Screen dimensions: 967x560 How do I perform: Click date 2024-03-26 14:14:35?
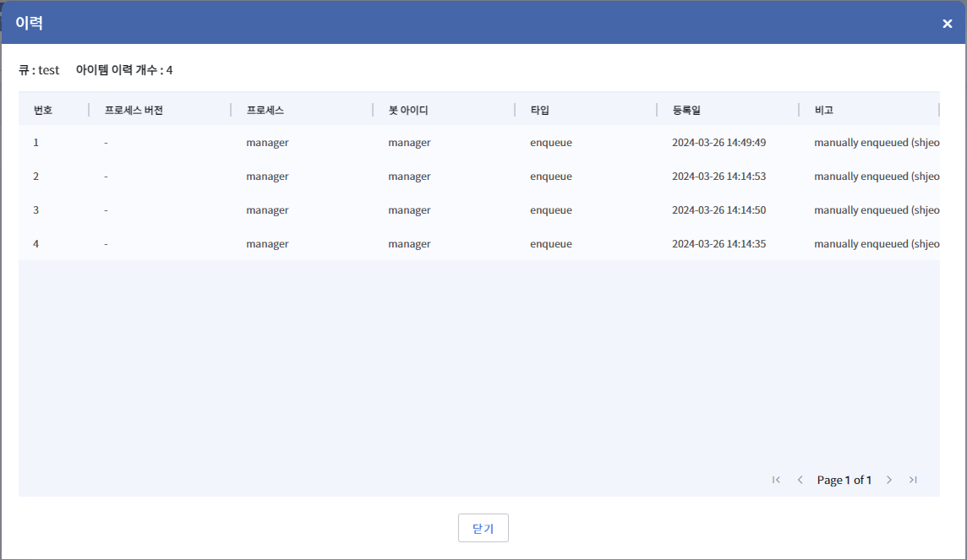pos(719,244)
